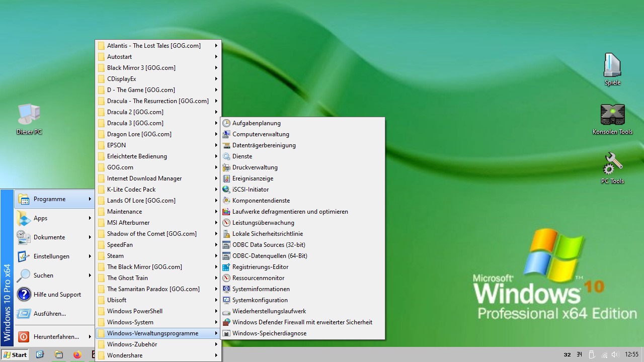This screenshot has height=362, width=644.
Task: Click the blue browser icon next to Start
Action: pyautogui.click(x=40, y=354)
